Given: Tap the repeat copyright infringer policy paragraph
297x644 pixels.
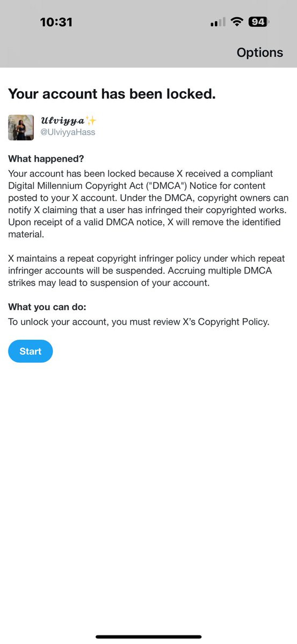Looking at the screenshot, I should (x=145, y=270).
